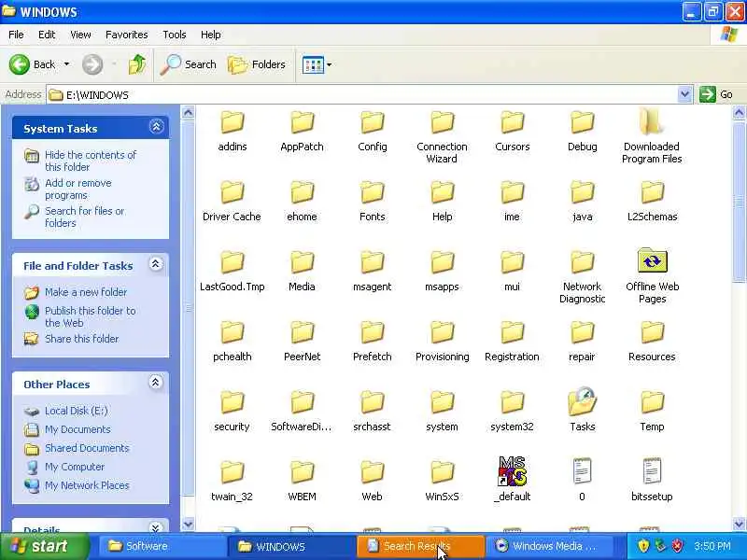This screenshot has width=747, height=560.
Task: Open the File menu
Action: pyautogui.click(x=16, y=35)
